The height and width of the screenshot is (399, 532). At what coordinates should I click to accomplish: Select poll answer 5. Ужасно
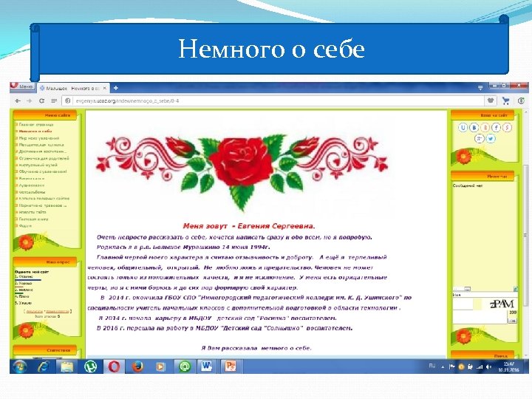click(x=23, y=303)
